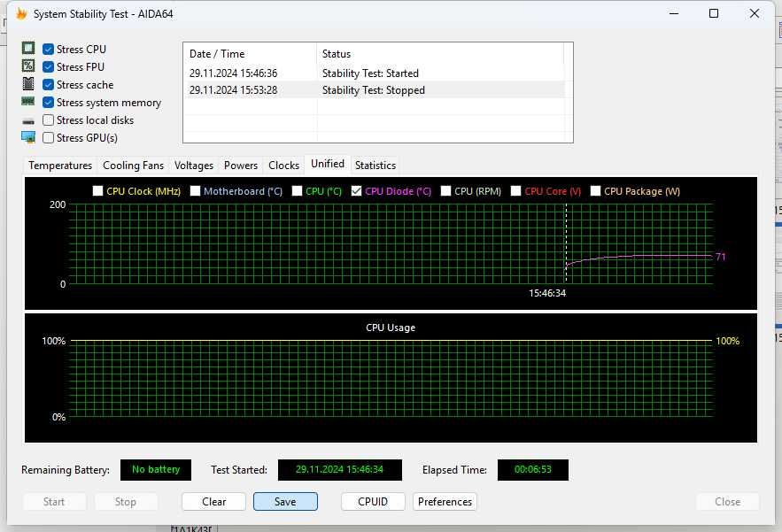The width and height of the screenshot is (782, 532).
Task: Click the disk drive icon beside Stress local disks
Action: [x=28, y=121]
